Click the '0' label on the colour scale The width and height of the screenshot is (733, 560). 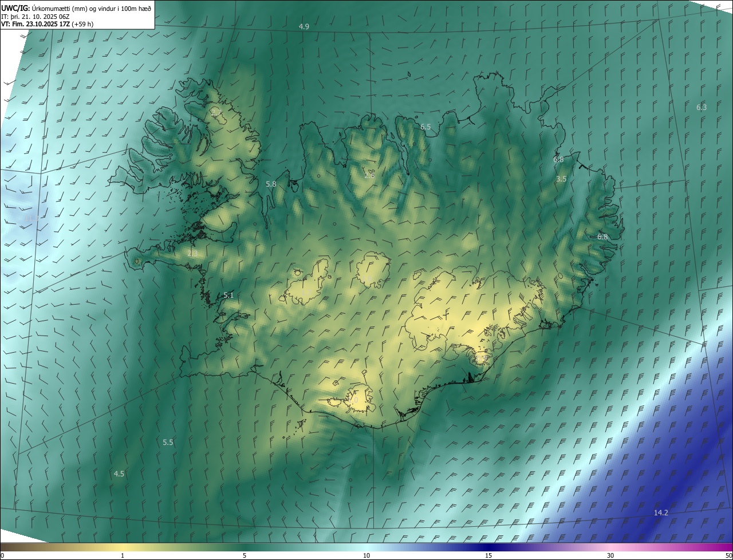click(x=2, y=555)
